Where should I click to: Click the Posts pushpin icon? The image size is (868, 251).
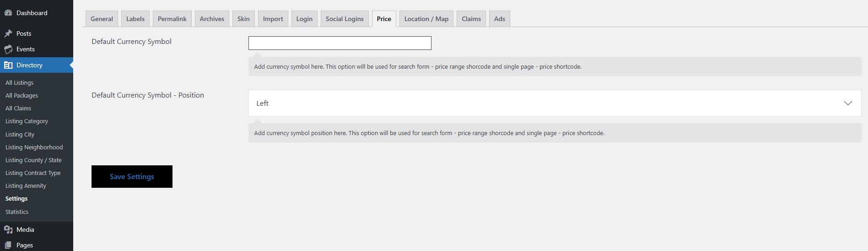(8, 33)
